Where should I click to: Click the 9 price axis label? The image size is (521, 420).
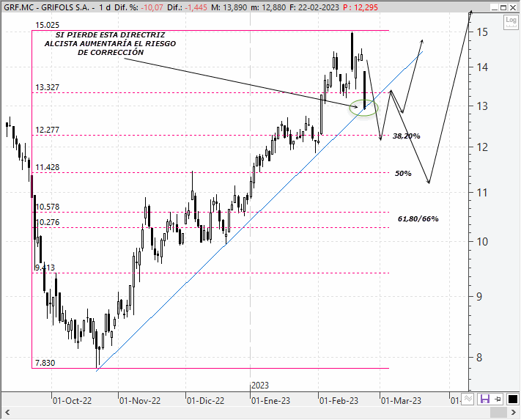coord(478,297)
